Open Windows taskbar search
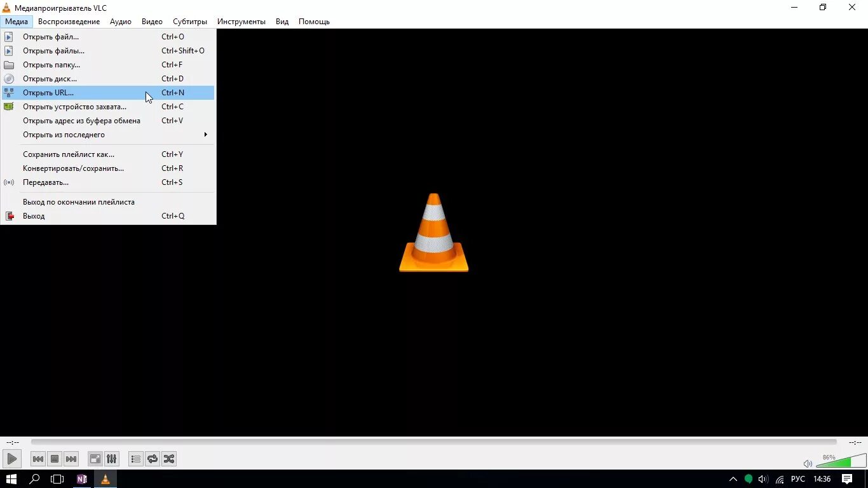 tap(35, 479)
